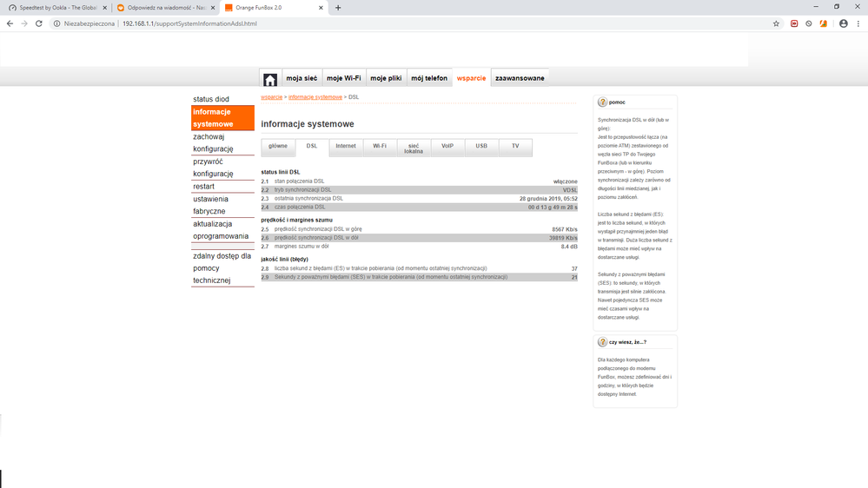Go back using the browser back arrow

pyautogui.click(x=10, y=23)
